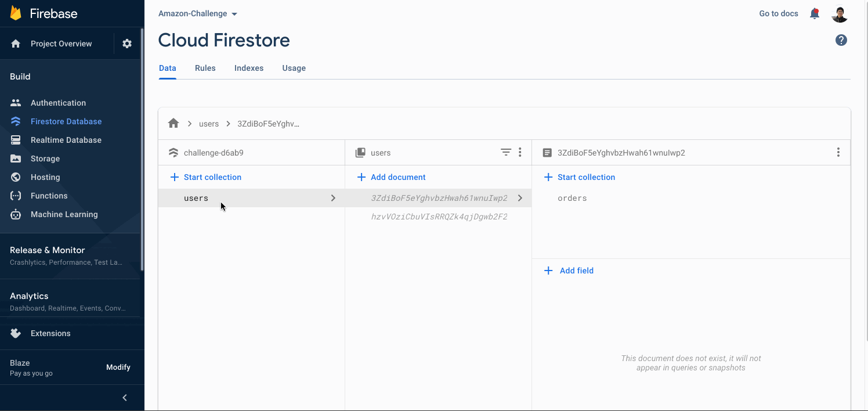Switch to the Indexes tab
The height and width of the screenshot is (411, 868).
249,68
